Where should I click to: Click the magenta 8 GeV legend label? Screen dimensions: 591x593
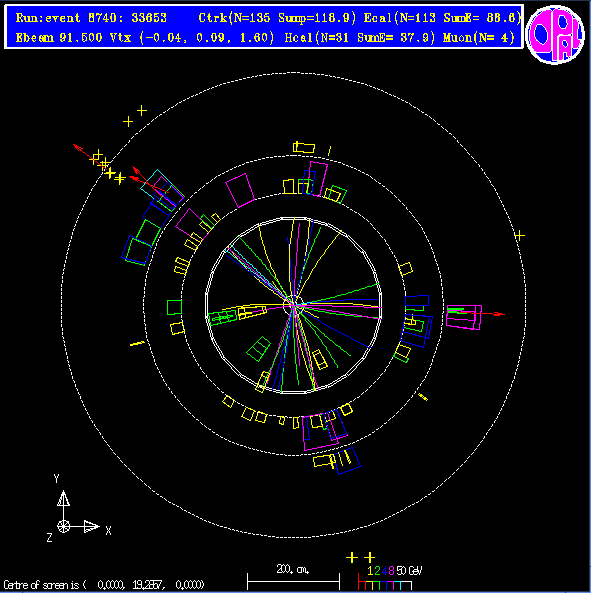pos(391,570)
